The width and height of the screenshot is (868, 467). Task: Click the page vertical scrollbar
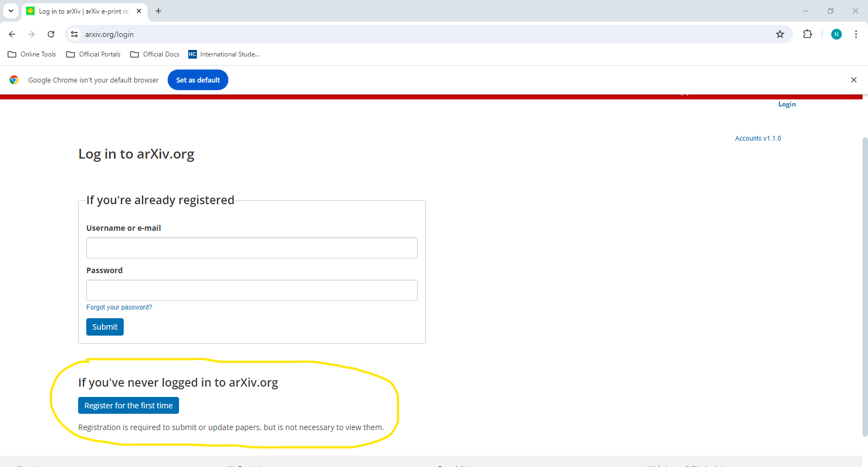coord(865,287)
